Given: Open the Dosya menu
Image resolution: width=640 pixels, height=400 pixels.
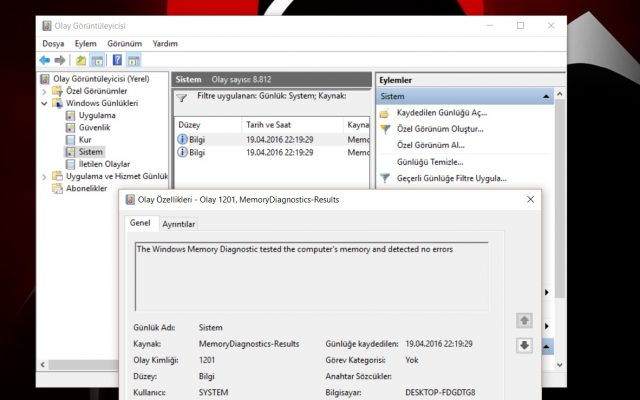Looking at the screenshot, I should point(53,43).
